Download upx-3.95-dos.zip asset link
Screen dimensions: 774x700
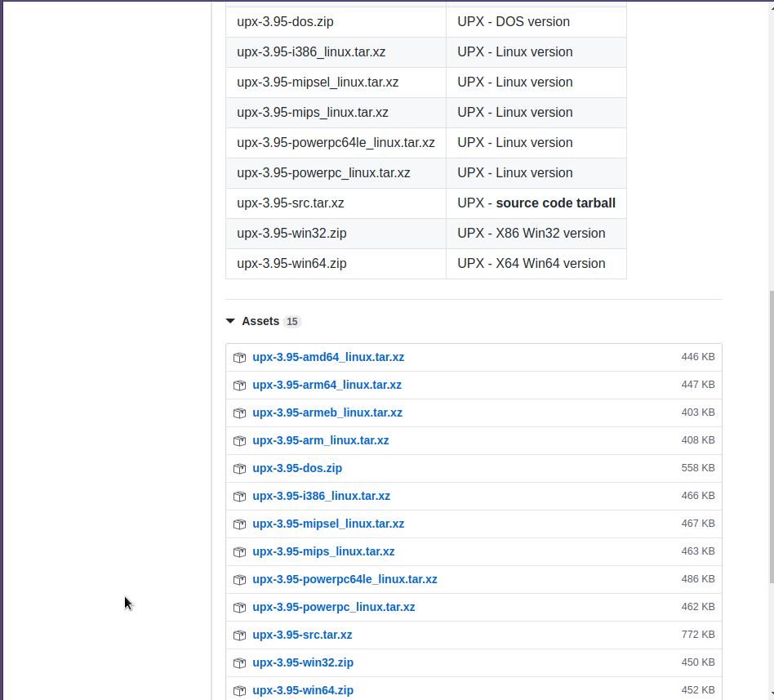pos(297,468)
